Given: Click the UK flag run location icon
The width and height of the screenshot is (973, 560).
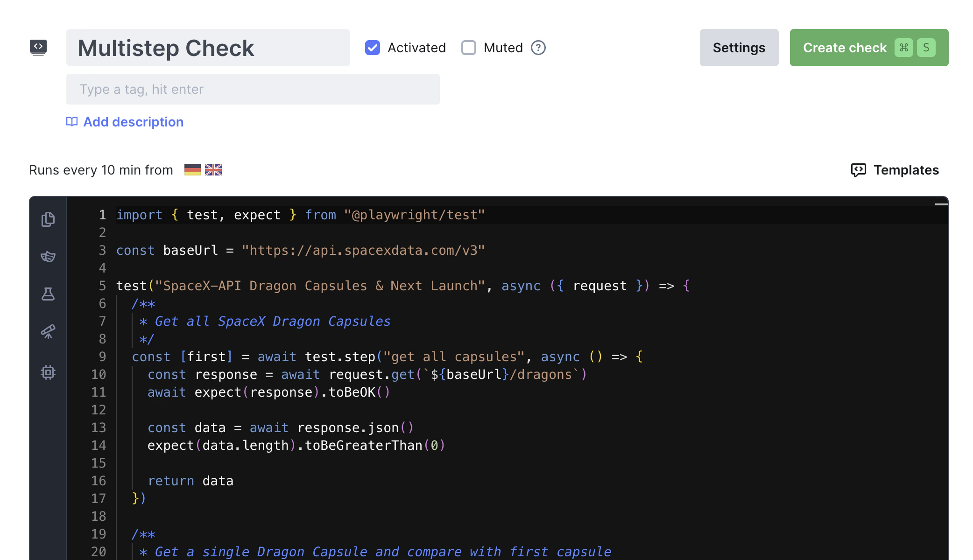Looking at the screenshot, I should click(213, 169).
